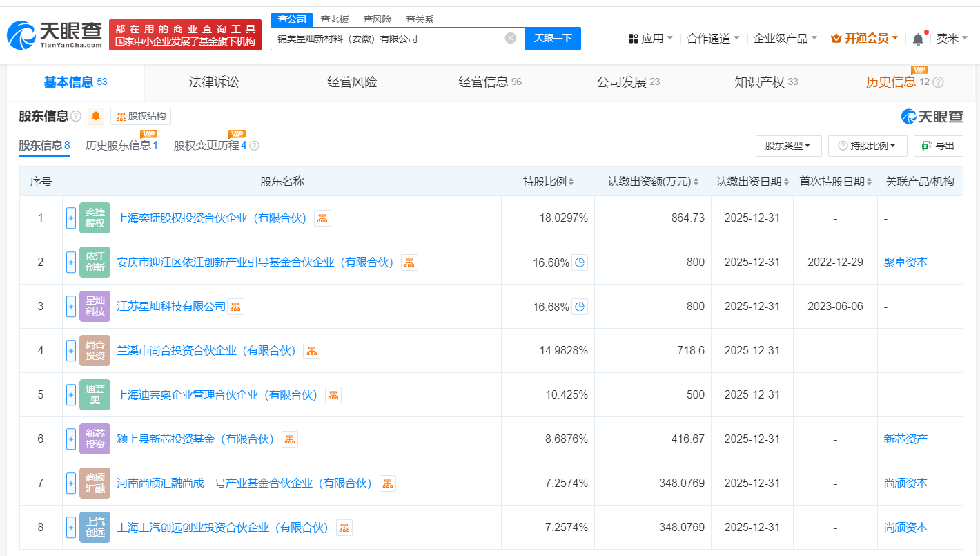Screen dimensions: 980x556
Task: Click help icon beside 股权变更历程 4
Action: [254, 146]
